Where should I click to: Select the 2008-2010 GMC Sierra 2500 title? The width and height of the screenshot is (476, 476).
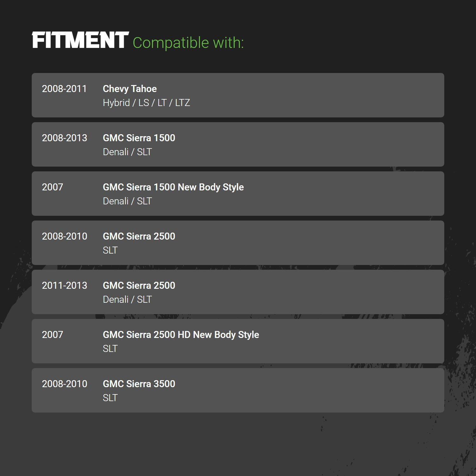pyautogui.click(x=139, y=236)
